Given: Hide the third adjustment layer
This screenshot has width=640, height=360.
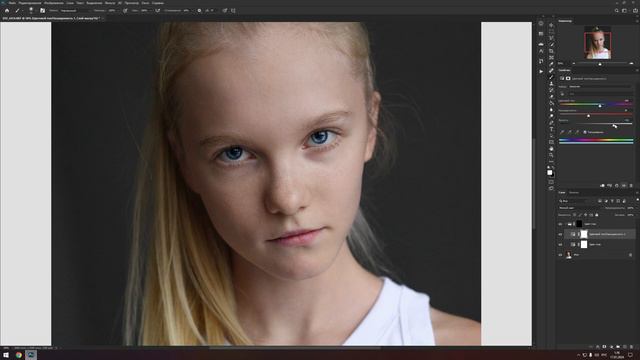Looking at the screenshot, I should (x=560, y=244).
